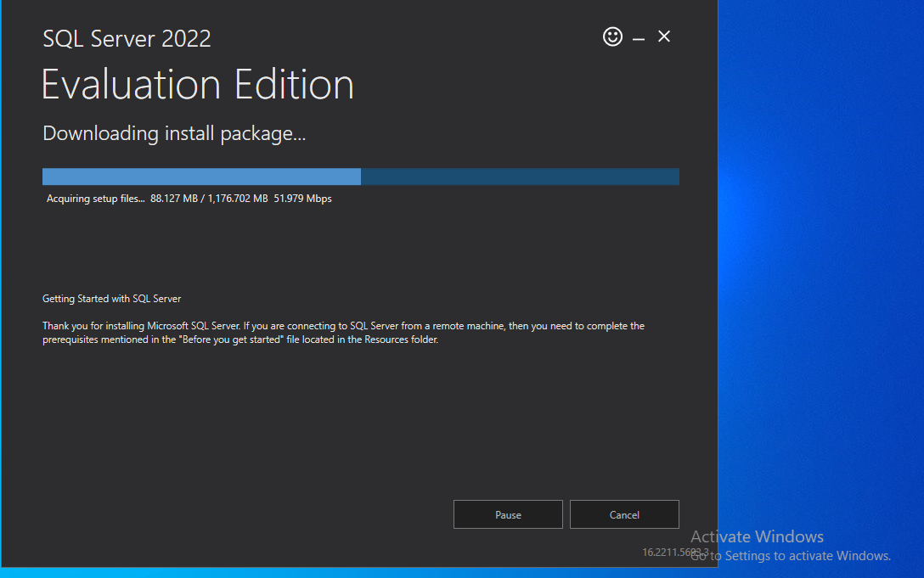The image size is (924, 578).
Task: Click the 'Thank you for installing Microsoft SQL Server' paragraph
Action: click(x=344, y=333)
